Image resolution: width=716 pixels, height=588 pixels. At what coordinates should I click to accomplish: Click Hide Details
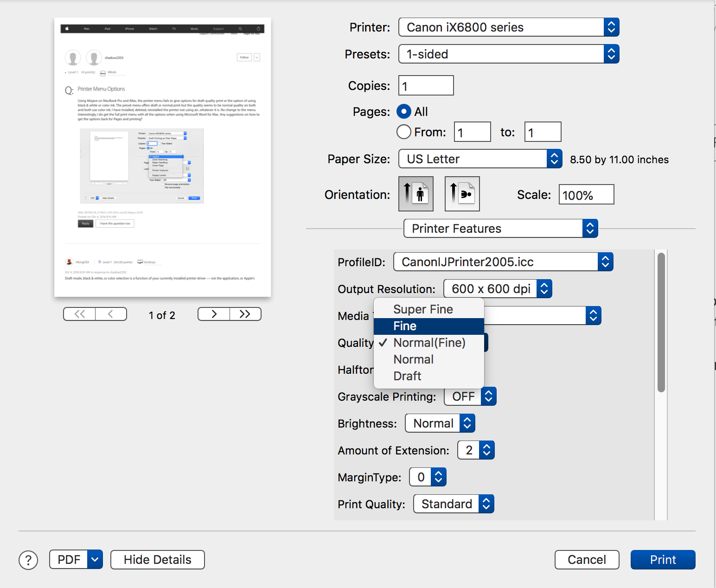(157, 560)
